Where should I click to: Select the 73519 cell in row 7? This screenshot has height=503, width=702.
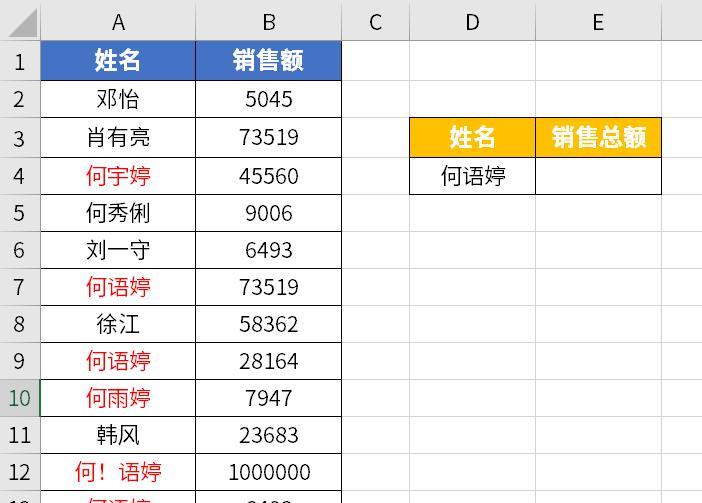(x=269, y=287)
